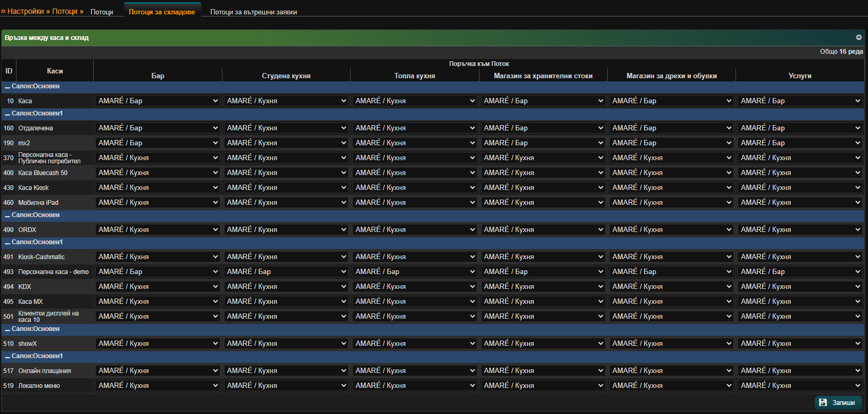Click the save disk icon on Запиши
This screenshot has width=868, height=414.
pyautogui.click(x=823, y=402)
